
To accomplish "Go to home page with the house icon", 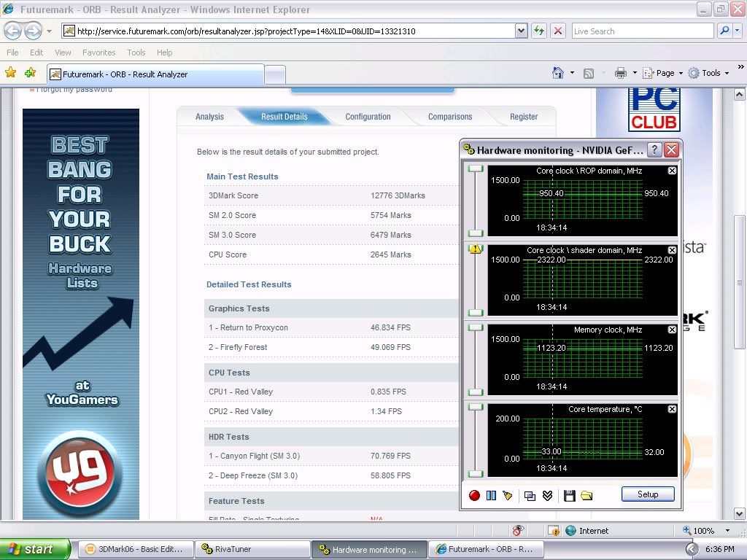I will tap(558, 73).
